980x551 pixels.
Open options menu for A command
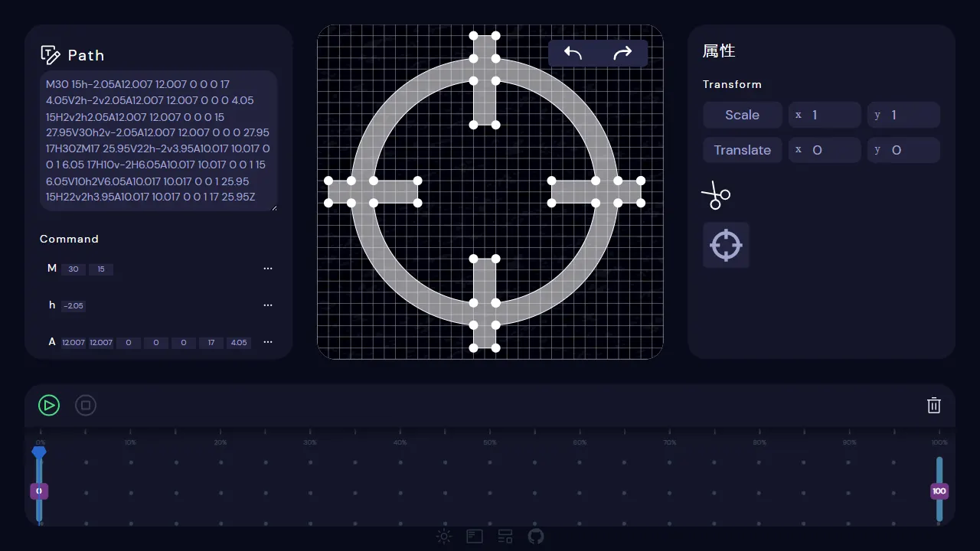(268, 342)
